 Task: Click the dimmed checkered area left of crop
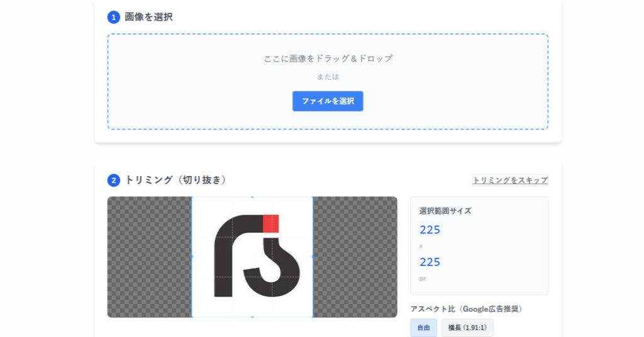[x=149, y=257]
